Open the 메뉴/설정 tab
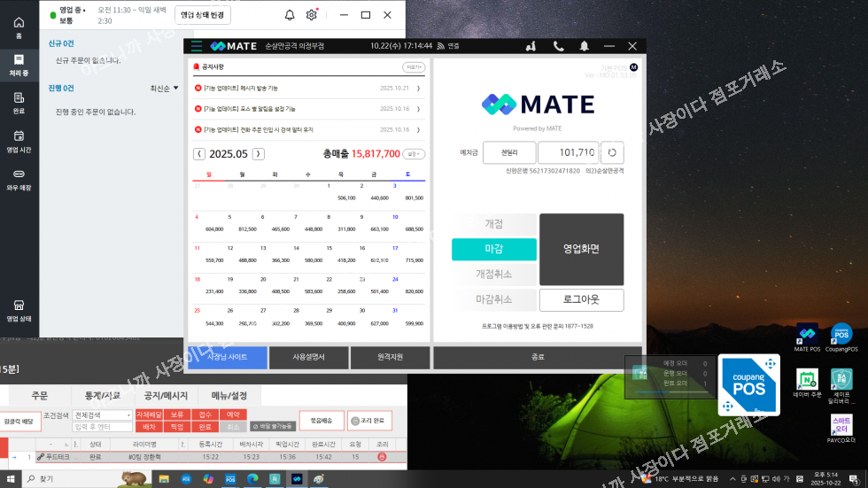 pyautogui.click(x=228, y=395)
